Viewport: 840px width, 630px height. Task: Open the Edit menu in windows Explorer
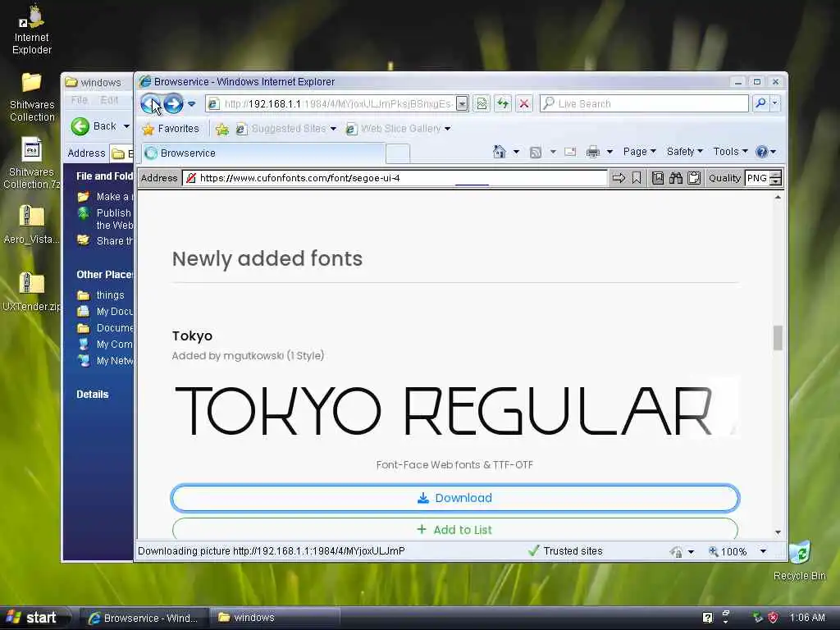point(109,100)
